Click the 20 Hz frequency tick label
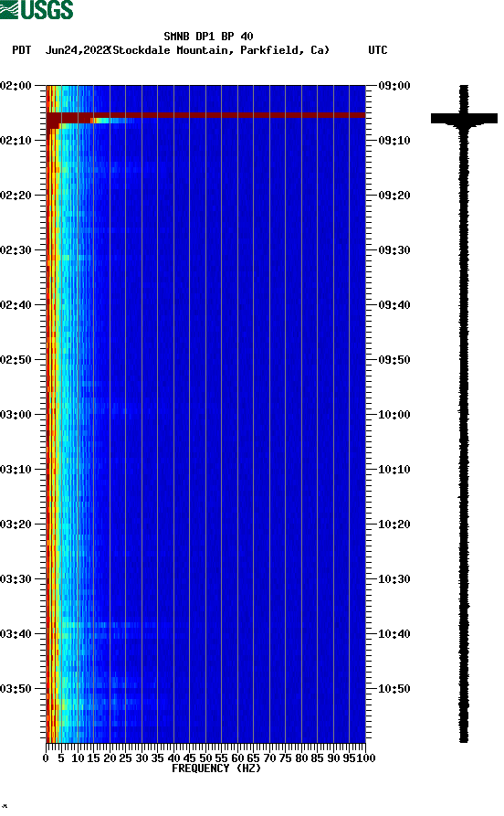Screen dimensions: 504x816 110,758
